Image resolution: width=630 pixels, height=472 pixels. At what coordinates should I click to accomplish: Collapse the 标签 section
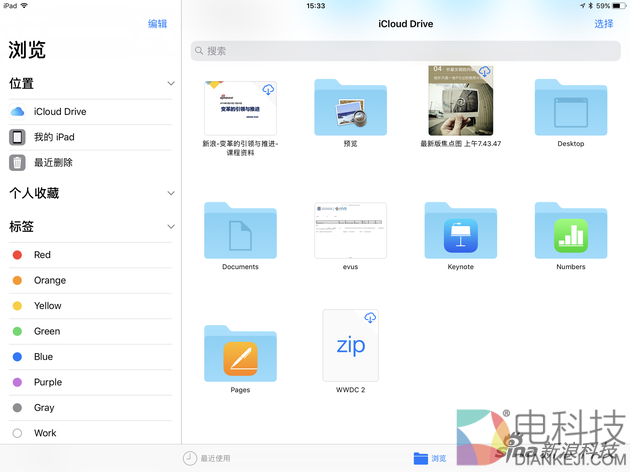pyautogui.click(x=171, y=227)
